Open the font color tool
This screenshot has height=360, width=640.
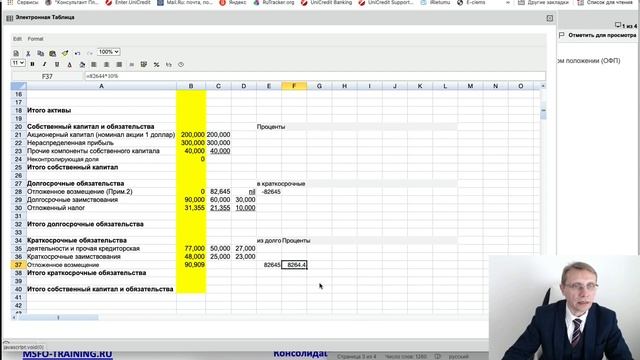coord(69,64)
